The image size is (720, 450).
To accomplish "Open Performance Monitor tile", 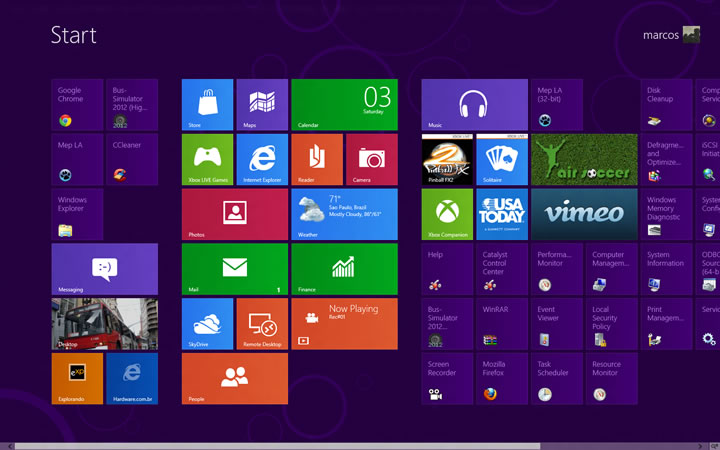I will (x=557, y=269).
